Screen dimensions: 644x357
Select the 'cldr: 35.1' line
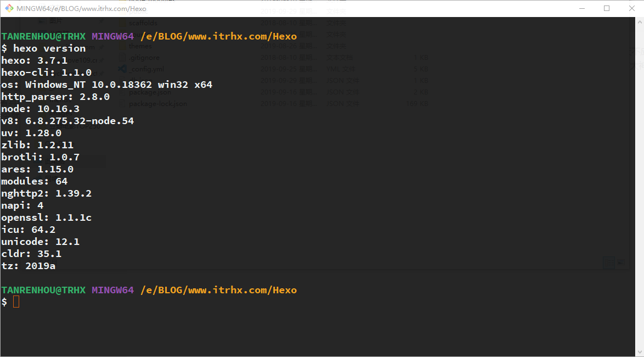point(31,254)
